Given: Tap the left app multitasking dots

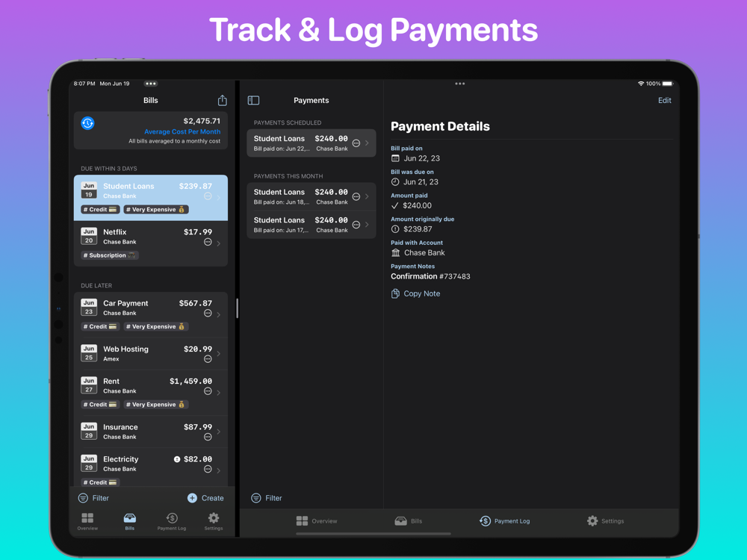Looking at the screenshot, I should (x=151, y=84).
